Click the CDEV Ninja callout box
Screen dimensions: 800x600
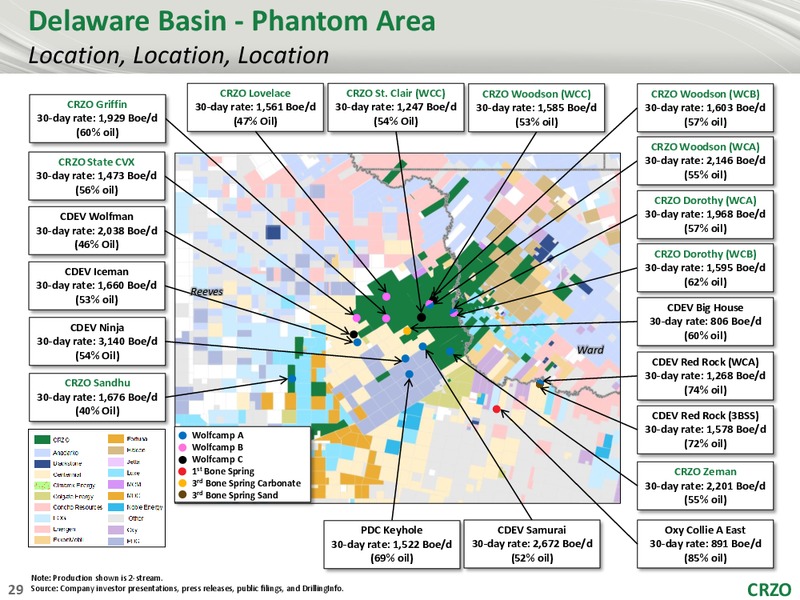point(97,341)
